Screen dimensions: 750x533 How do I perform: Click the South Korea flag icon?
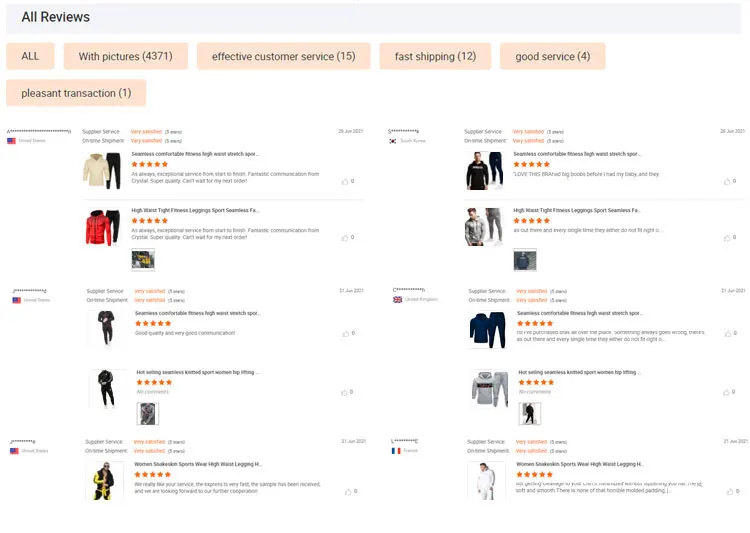click(393, 141)
